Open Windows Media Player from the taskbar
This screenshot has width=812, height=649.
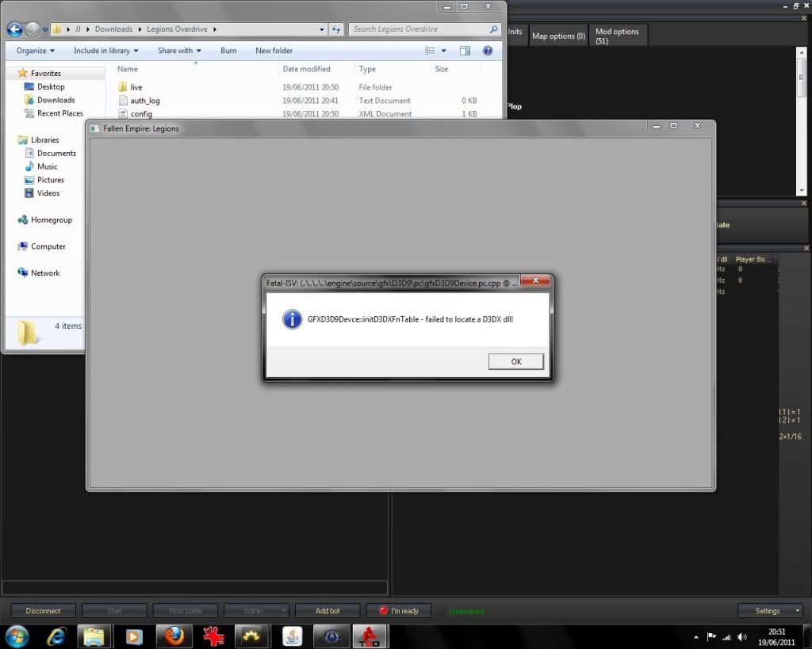(x=133, y=636)
